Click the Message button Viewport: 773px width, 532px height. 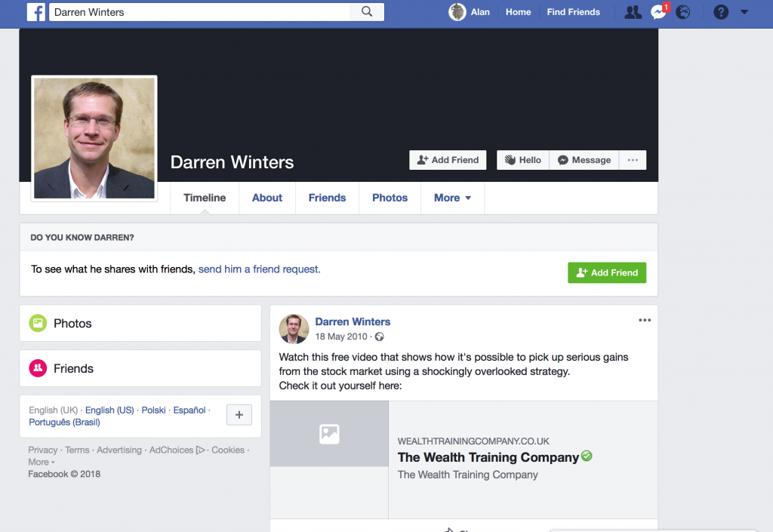coord(584,160)
